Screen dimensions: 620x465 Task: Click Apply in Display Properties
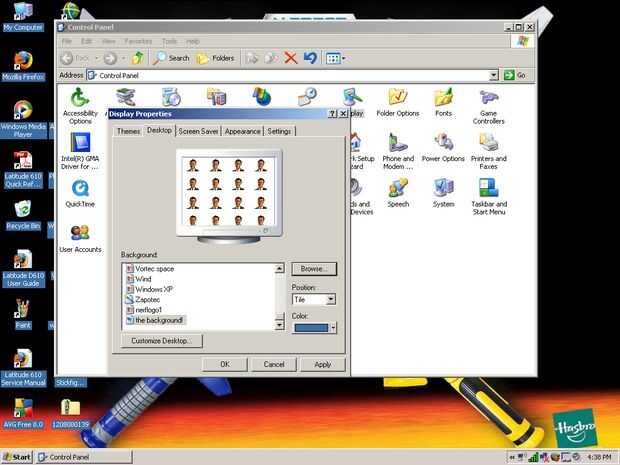323,364
